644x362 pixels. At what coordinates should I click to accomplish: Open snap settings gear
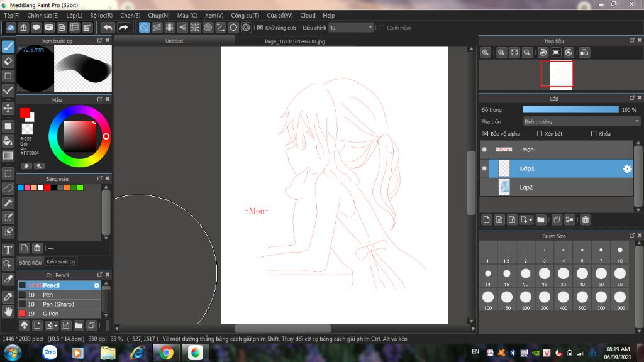(246, 28)
